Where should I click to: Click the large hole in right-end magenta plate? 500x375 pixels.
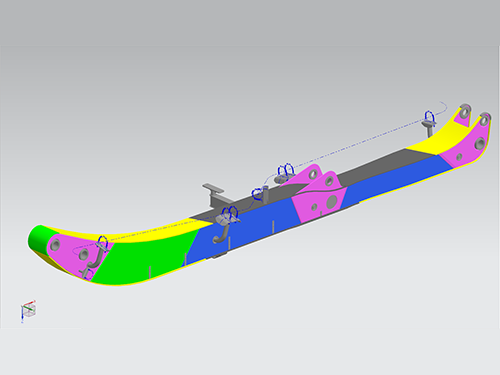(x=480, y=144)
